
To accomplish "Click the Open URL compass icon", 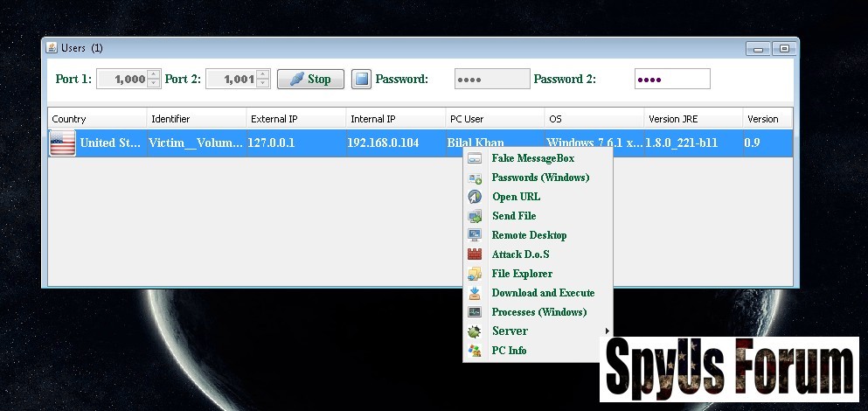I will pos(475,197).
